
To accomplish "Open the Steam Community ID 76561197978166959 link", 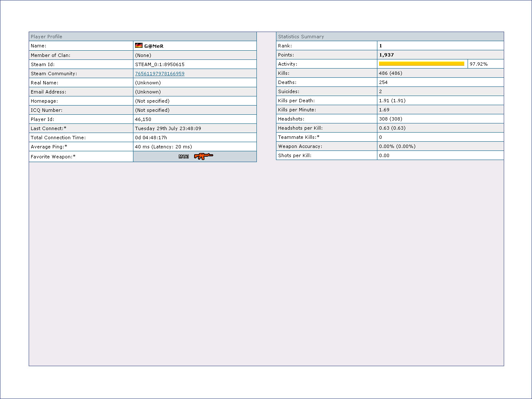I will 160,74.
